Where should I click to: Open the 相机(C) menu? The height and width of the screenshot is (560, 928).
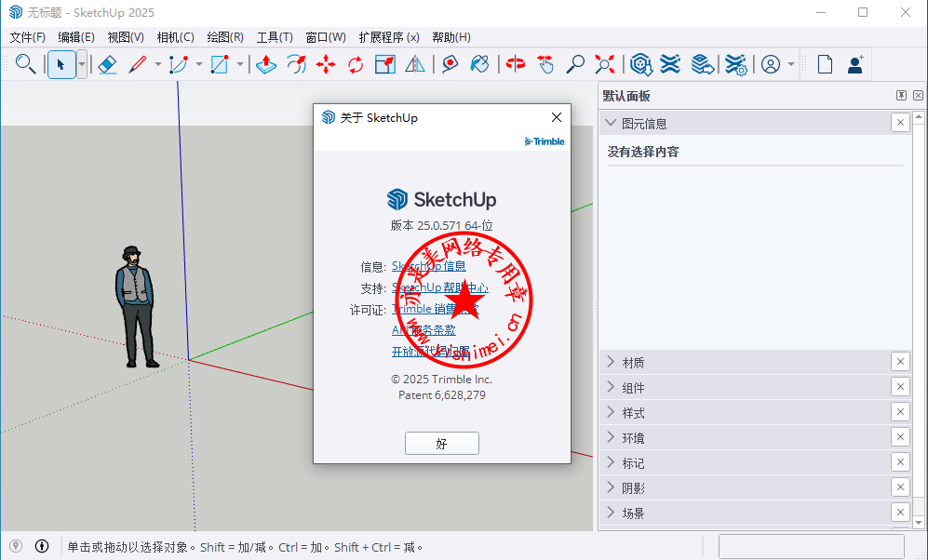[175, 37]
